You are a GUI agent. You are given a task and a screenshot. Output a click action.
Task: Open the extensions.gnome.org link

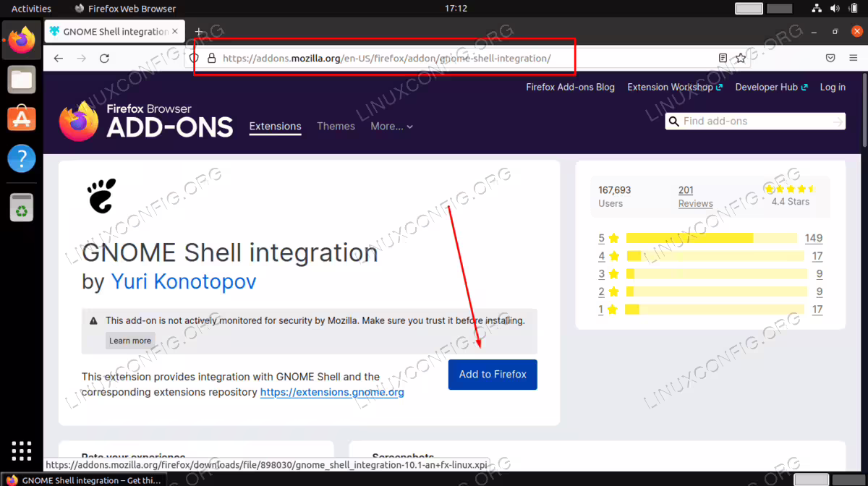pyautogui.click(x=332, y=392)
